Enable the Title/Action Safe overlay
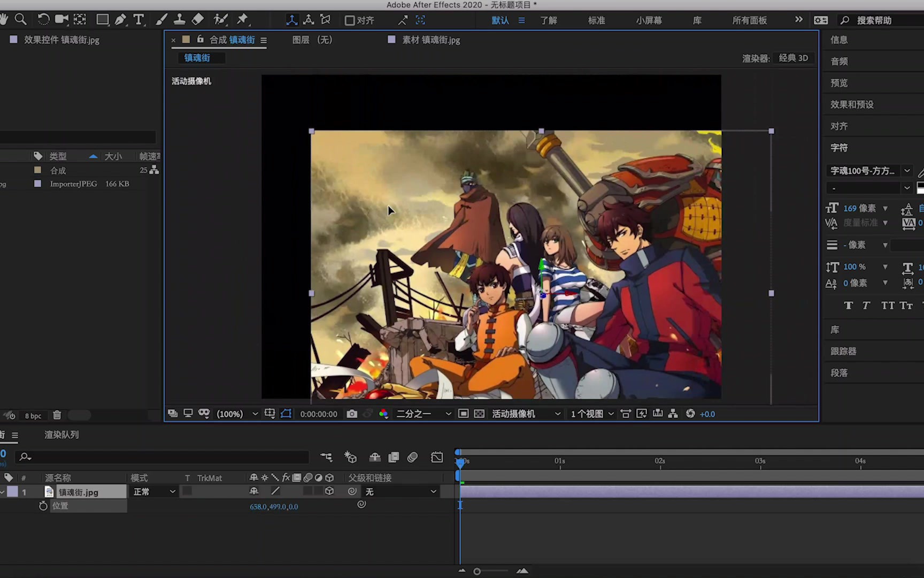 (269, 413)
